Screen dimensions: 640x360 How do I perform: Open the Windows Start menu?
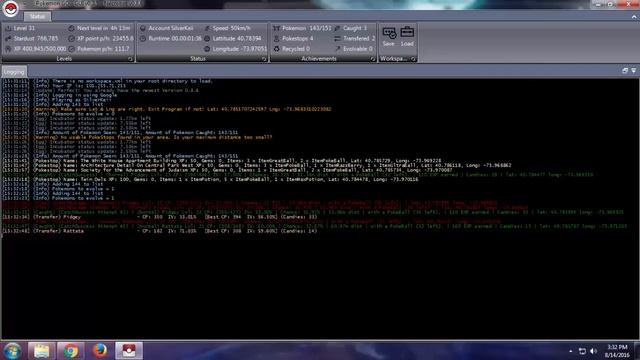[x=12, y=351]
